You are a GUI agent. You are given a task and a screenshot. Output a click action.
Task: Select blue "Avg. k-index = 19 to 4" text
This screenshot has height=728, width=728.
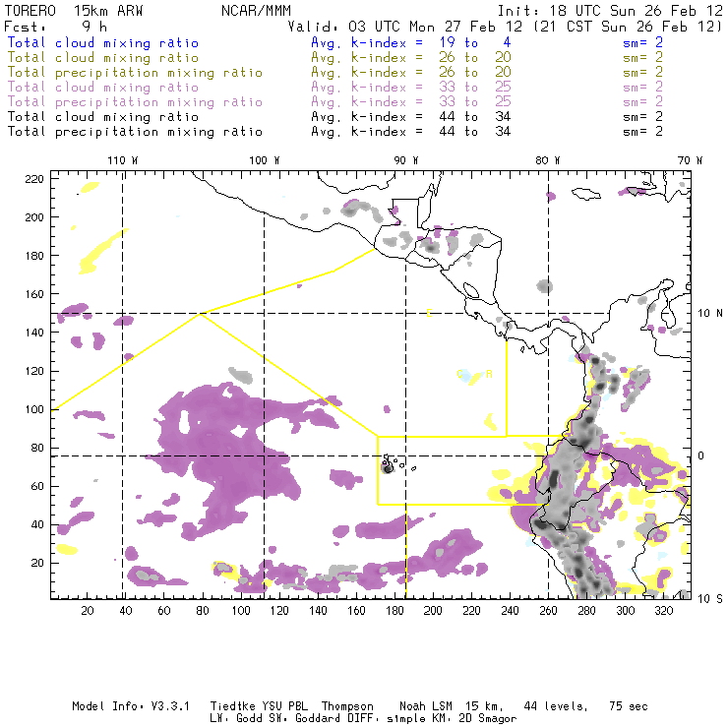pos(411,42)
